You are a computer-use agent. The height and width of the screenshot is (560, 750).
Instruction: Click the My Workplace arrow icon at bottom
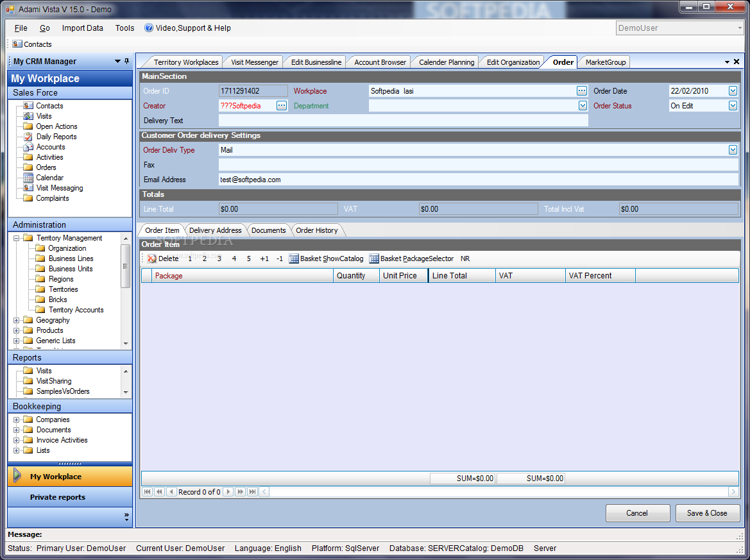(17, 475)
